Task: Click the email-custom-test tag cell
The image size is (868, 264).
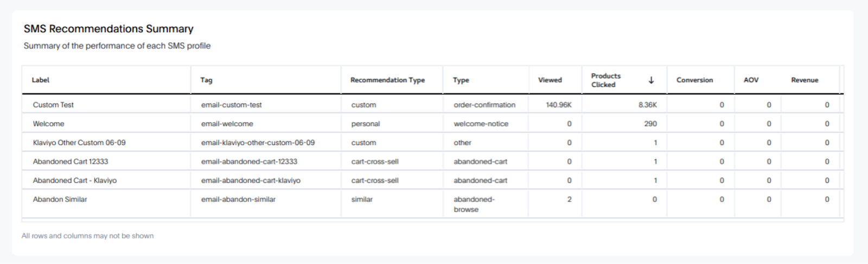Action: [232, 105]
